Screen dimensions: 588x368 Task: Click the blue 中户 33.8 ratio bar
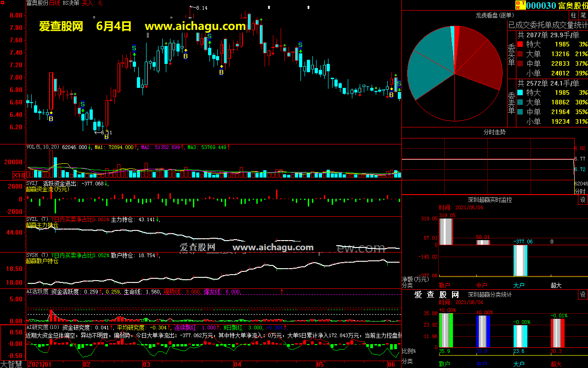point(483,331)
